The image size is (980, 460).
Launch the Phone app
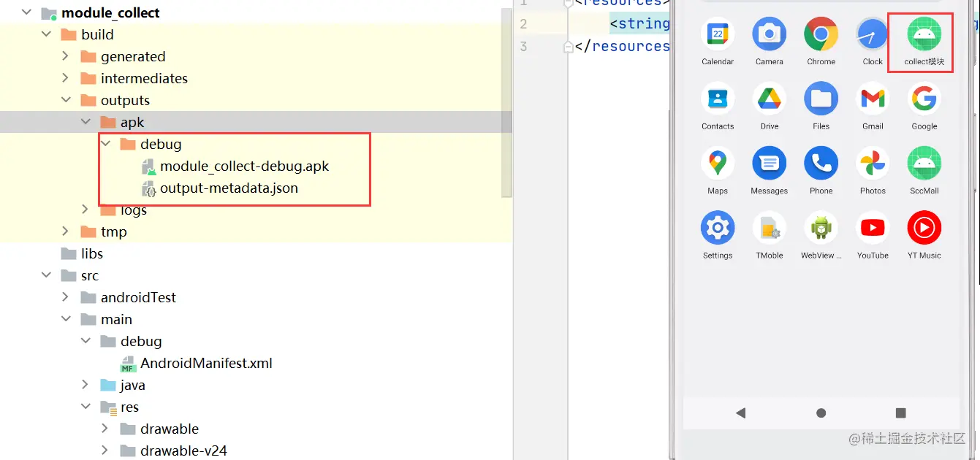(821, 164)
